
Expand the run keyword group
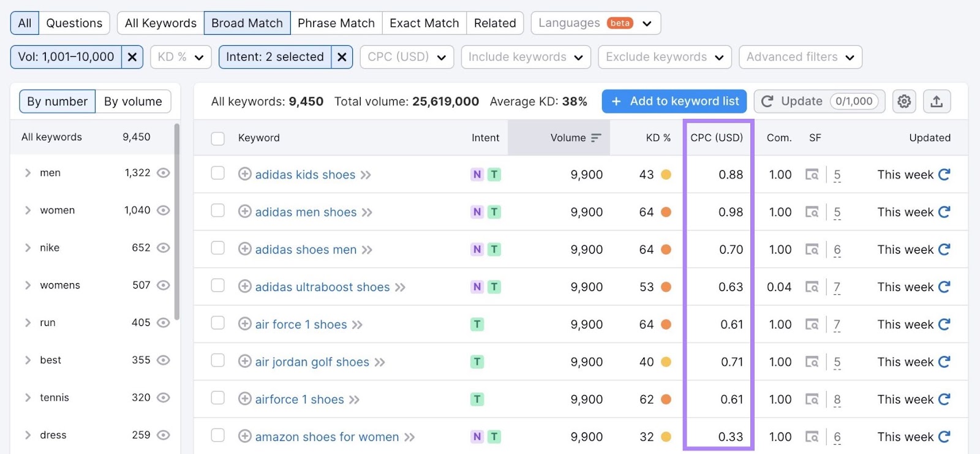(x=28, y=322)
